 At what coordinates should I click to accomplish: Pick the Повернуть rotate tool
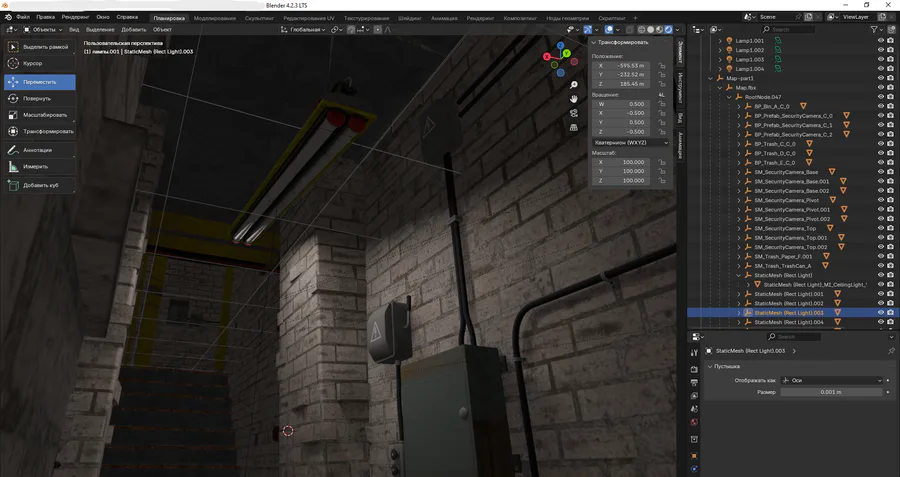tap(40, 98)
